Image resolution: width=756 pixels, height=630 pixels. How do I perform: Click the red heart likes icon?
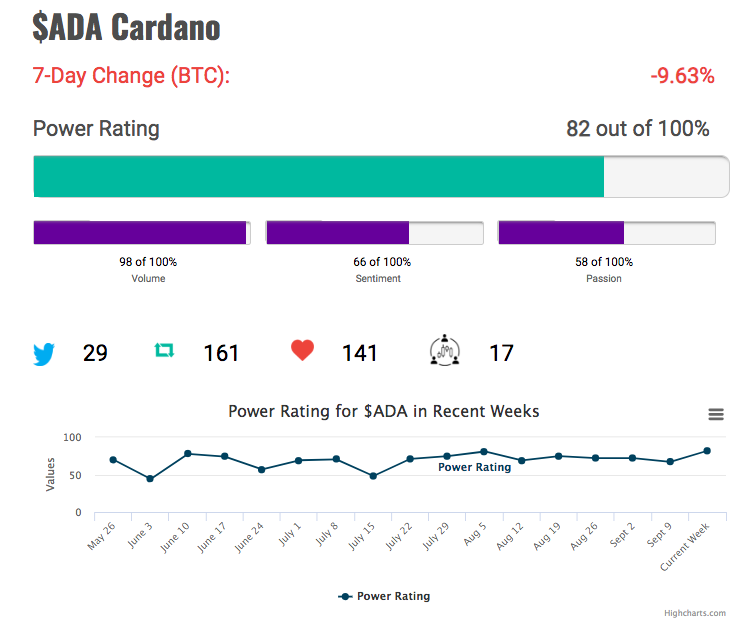tap(302, 350)
